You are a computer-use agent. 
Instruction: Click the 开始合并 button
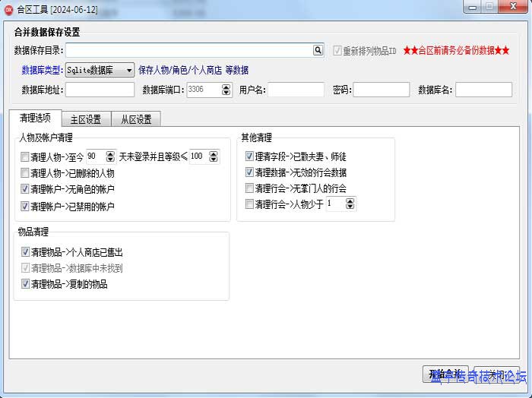[x=445, y=374]
